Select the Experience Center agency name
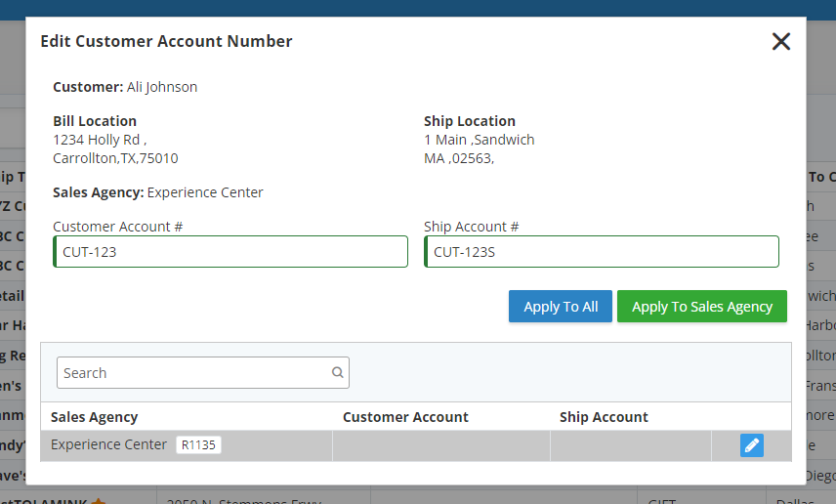Screen dimensions: 836x504 coord(108,444)
